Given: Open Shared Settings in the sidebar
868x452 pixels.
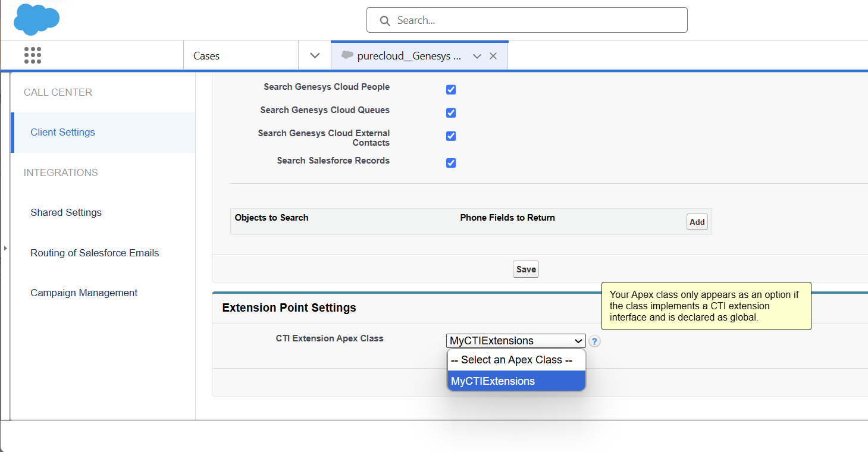Looking at the screenshot, I should 66,212.
